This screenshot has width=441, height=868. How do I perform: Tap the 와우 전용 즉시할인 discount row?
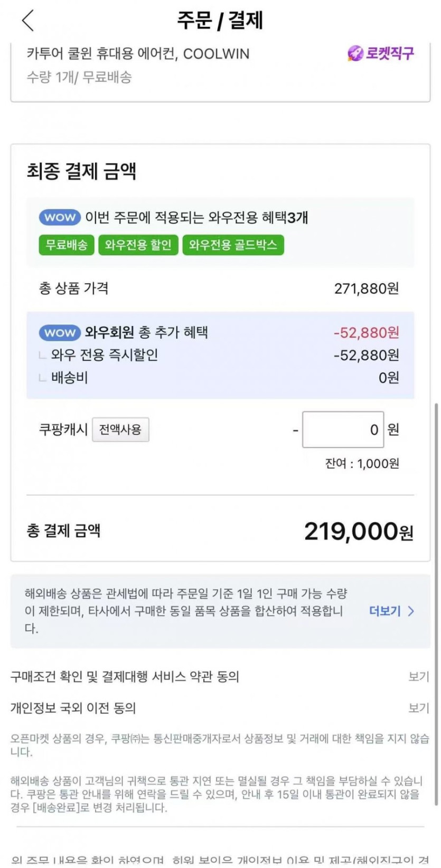[x=105, y=355]
